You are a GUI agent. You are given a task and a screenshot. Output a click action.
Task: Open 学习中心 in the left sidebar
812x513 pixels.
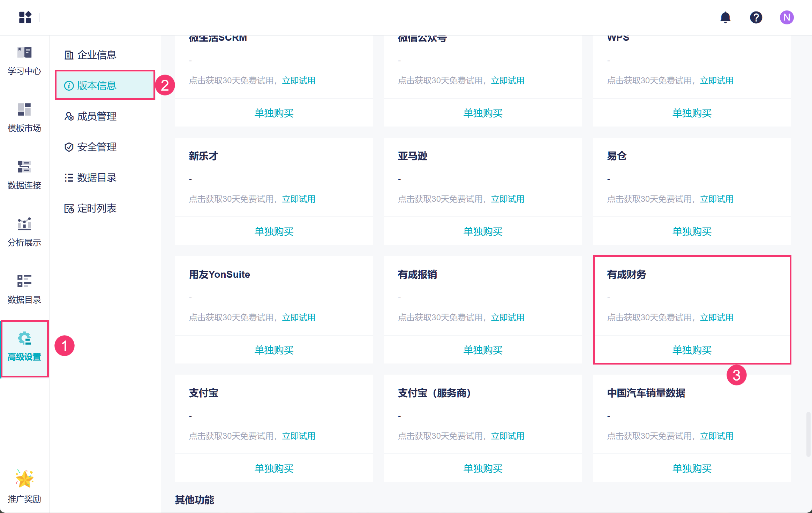pos(24,61)
